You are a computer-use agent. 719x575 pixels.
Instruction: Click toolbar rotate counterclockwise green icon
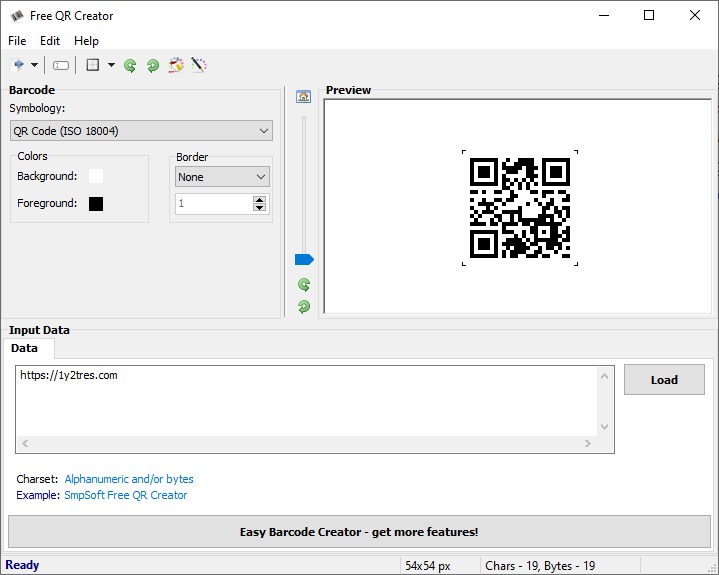click(x=130, y=65)
